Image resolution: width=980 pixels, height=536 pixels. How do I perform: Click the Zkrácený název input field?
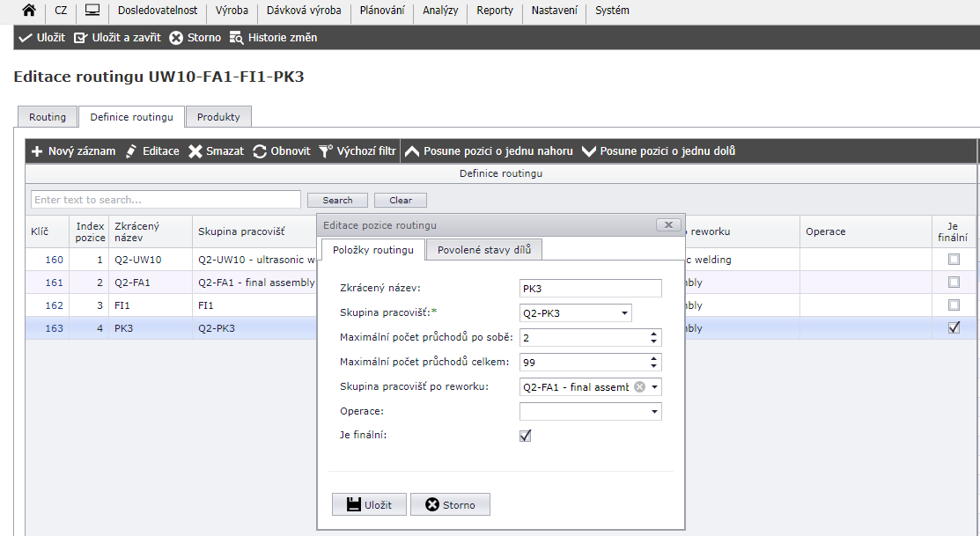point(590,289)
